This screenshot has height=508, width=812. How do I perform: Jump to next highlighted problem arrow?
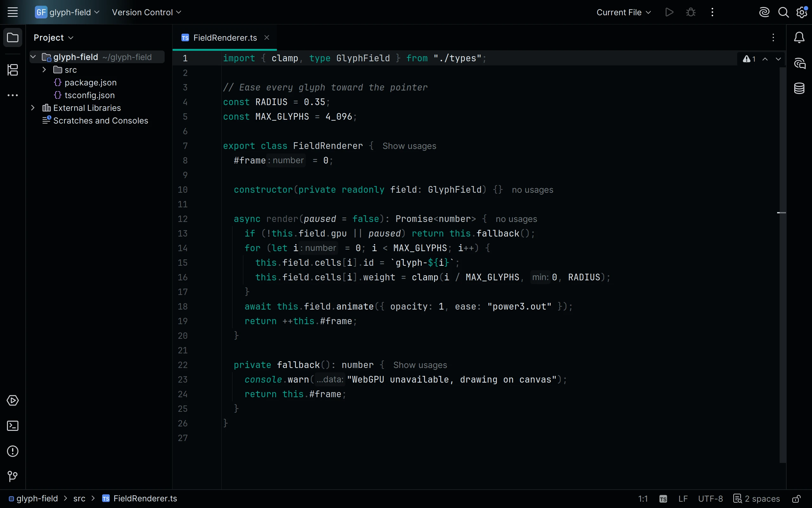click(778, 59)
